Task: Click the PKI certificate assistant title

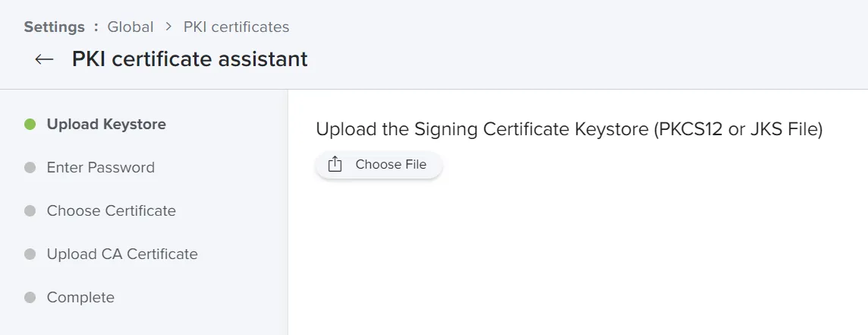Action: 190,58
